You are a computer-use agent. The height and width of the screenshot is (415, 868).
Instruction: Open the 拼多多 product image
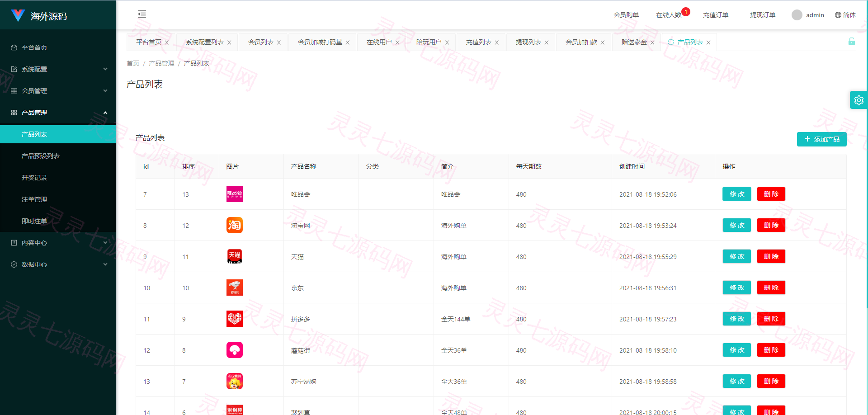click(x=235, y=319)
